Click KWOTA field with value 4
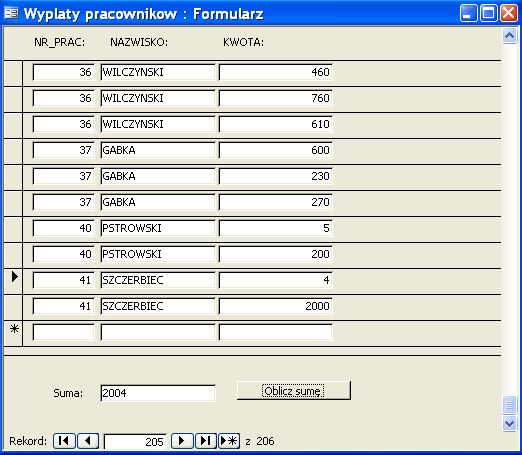Viewport: 522px width, 455px height. pyautogui.click(x=276, y=280)
